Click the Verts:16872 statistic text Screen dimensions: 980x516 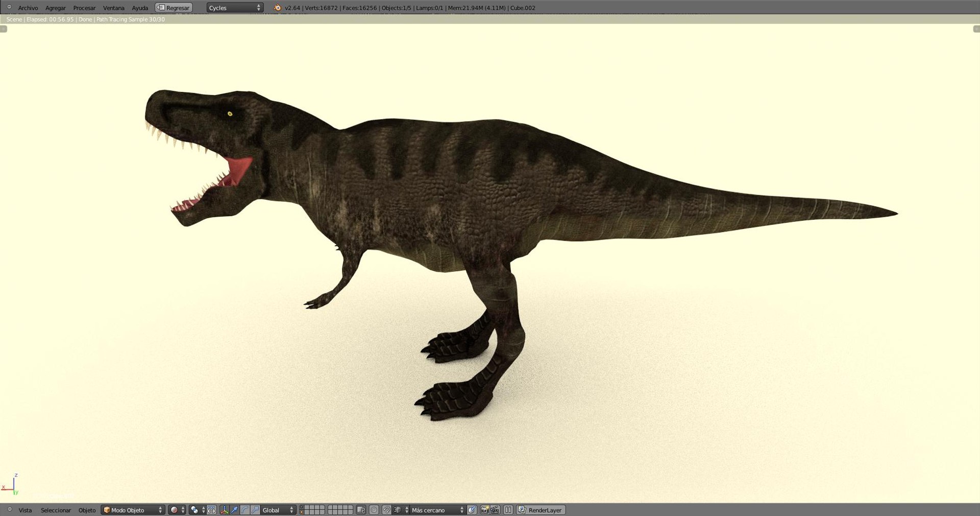click(321, 8)
